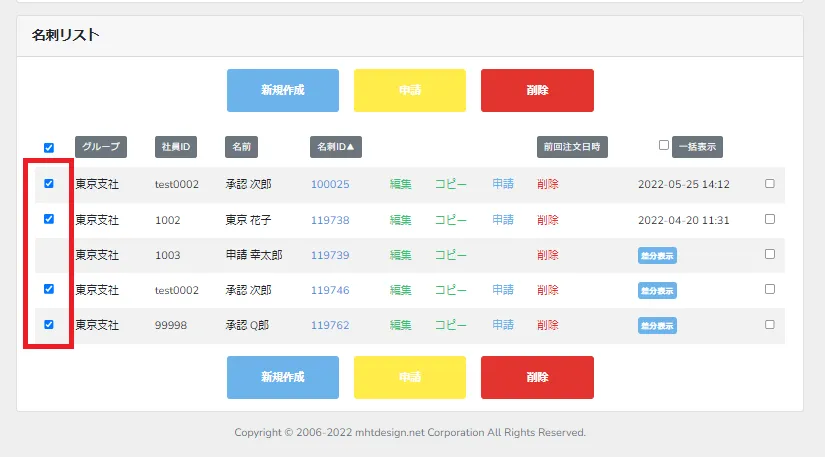Viewport: 825px width, 457px height.
Task: Click the 社員ID value 1002
Action: coord(167,220)
